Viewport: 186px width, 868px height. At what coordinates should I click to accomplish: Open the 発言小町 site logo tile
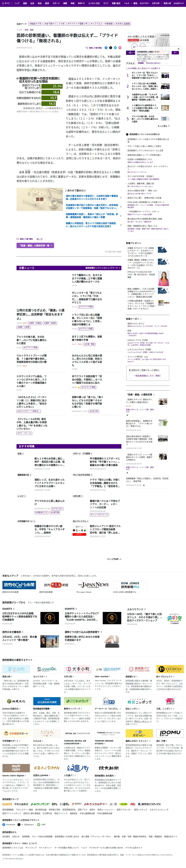(x=16, y=669)
